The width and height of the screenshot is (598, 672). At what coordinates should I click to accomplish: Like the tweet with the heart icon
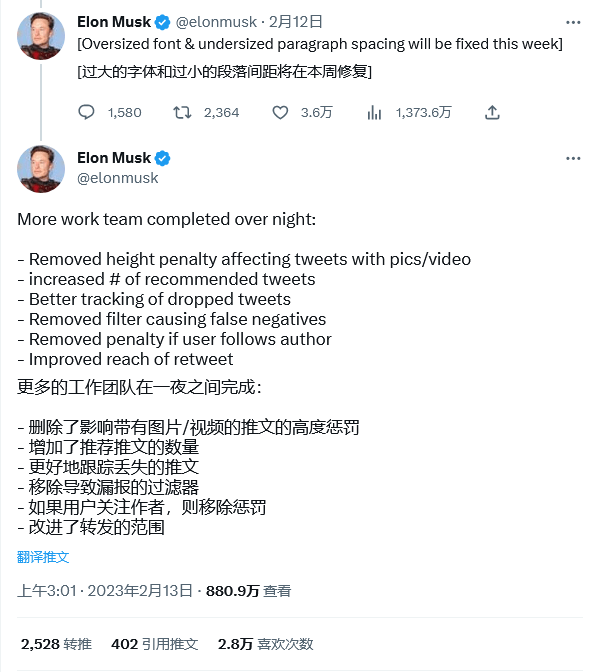pos(280,112)
